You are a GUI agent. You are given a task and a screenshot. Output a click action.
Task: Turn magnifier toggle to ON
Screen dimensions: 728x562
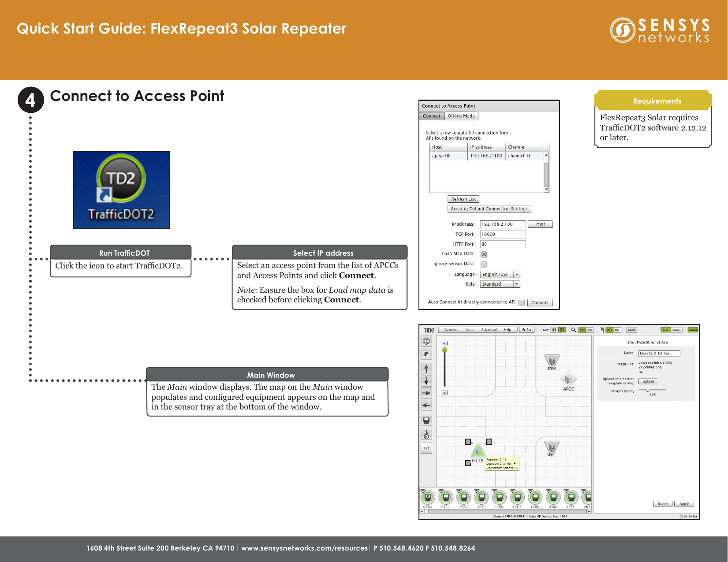tap(590, 330)
